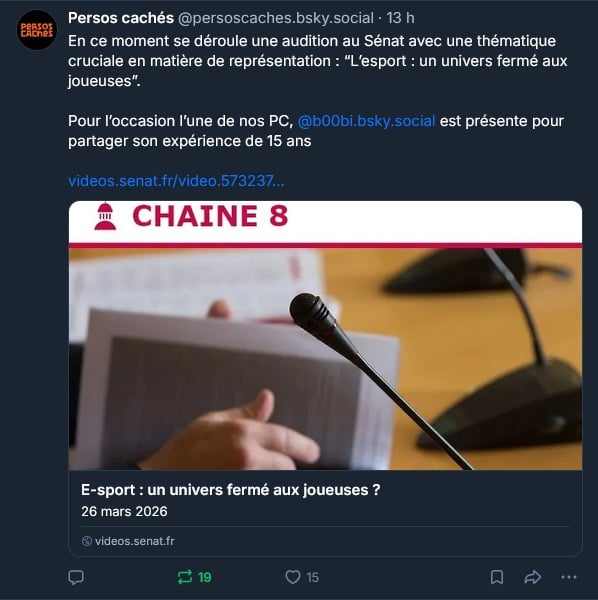The width and height of the screenshot is (598, 600).
Task: Click the Senate dome logo in card
Action: (x=105, y=217)
